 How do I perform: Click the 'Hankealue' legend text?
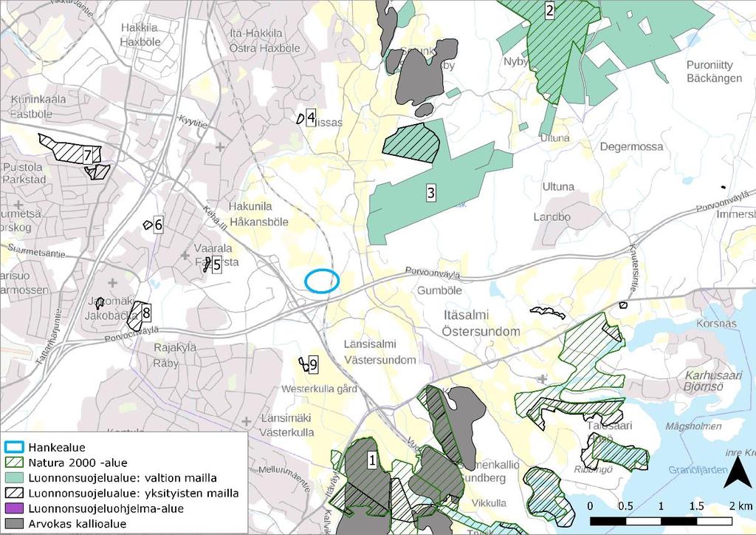click(x=57, y=447)
